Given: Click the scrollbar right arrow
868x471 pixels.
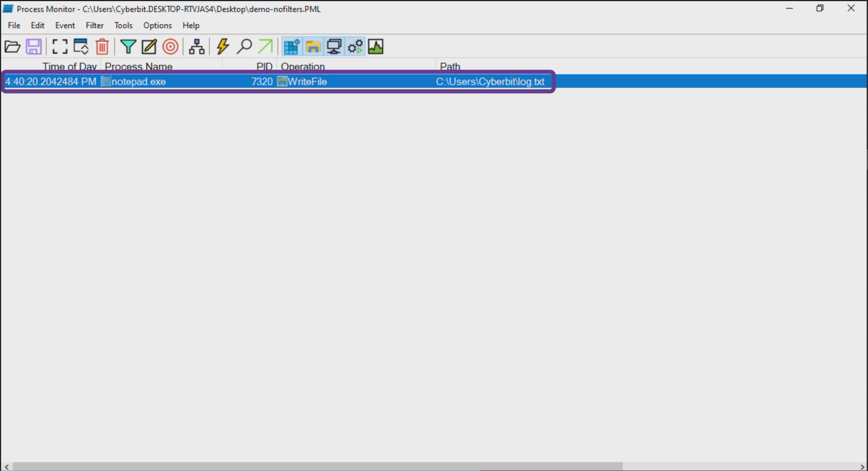Looking at the screenshot, I should coord(862,466).
